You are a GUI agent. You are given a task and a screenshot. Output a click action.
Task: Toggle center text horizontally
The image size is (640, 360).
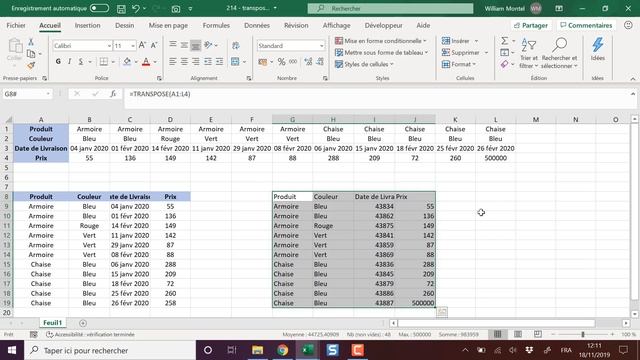point(184,62)
